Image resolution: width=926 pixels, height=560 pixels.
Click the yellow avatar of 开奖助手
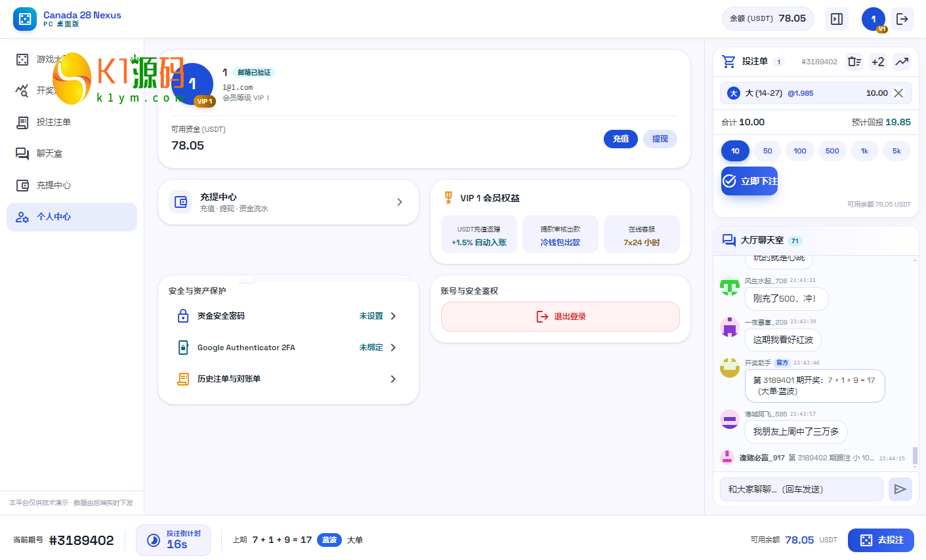coord(730,367)
